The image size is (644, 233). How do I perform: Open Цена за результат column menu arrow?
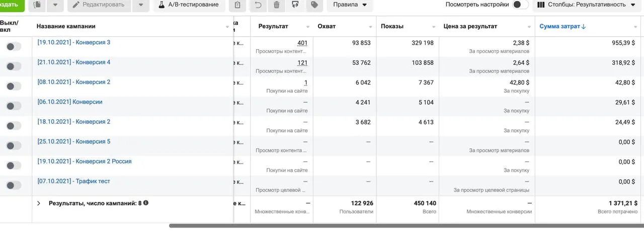coord(529,27)
